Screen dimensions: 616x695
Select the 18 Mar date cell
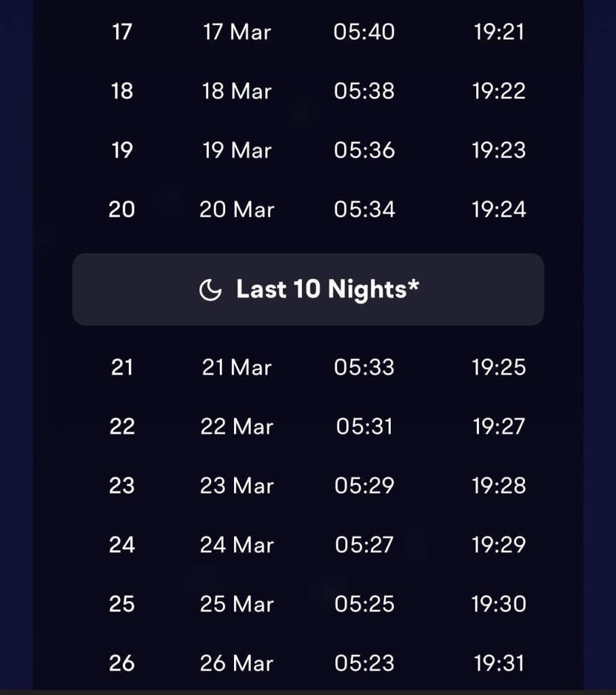pyautogui.click(x=237, y=91)
